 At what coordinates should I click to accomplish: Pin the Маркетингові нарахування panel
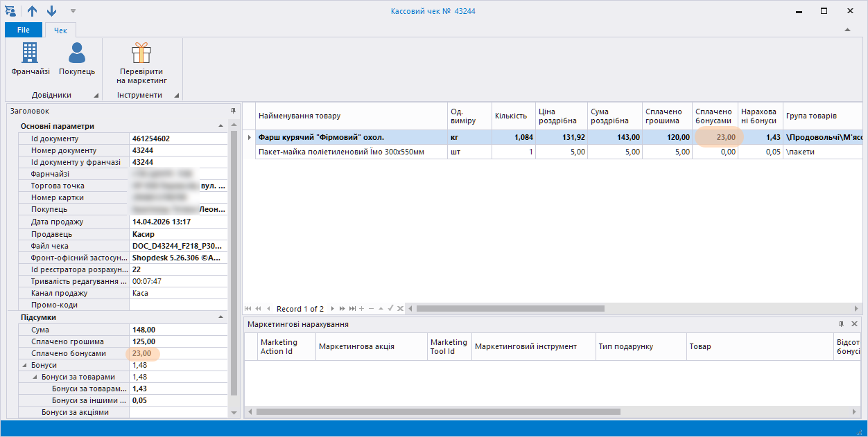841,324
